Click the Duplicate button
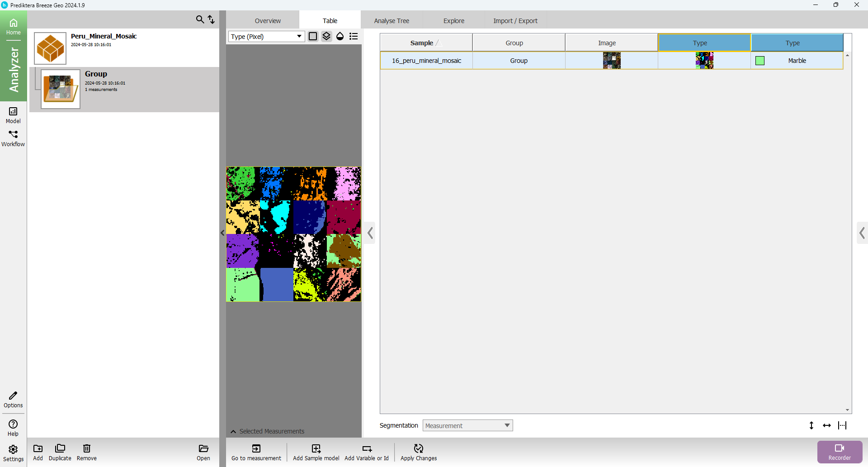Viewport: 868px width, 467px height. (x=60, y=452)
